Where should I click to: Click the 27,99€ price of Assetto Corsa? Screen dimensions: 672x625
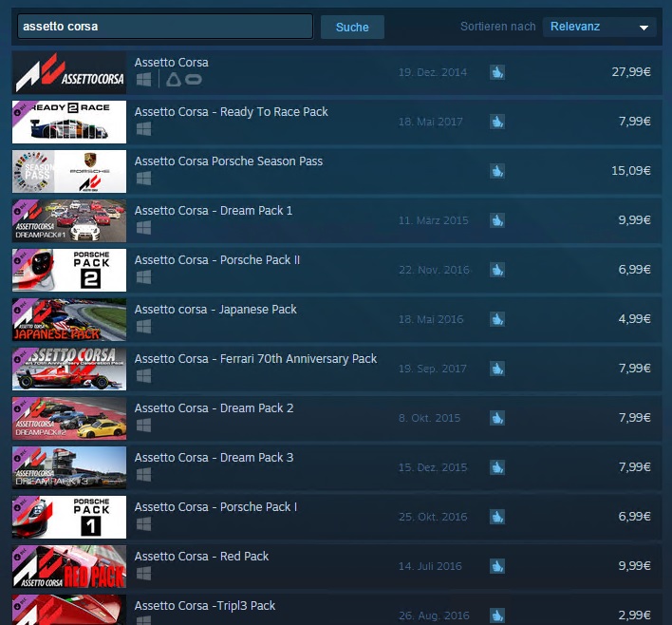(631, 71)
